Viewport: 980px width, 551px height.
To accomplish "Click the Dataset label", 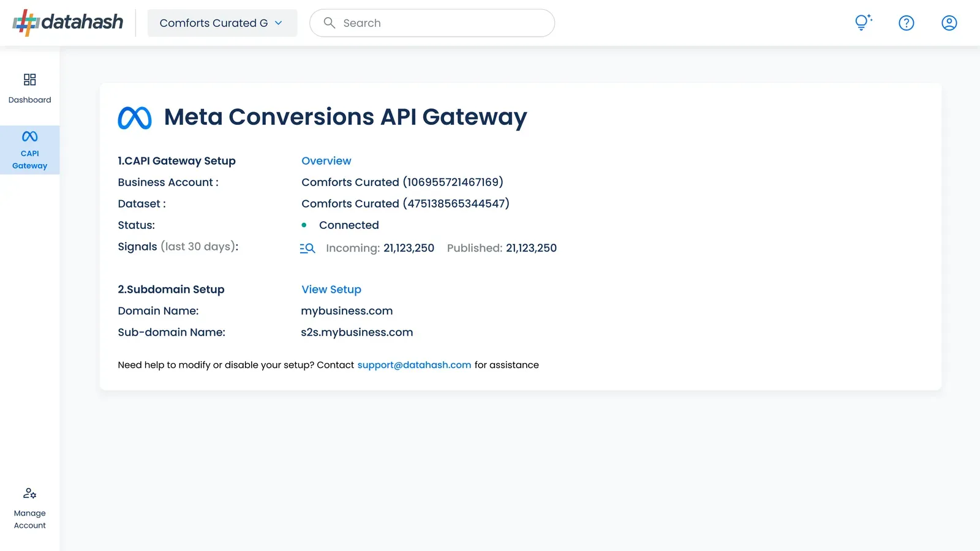I will (141, 204).
